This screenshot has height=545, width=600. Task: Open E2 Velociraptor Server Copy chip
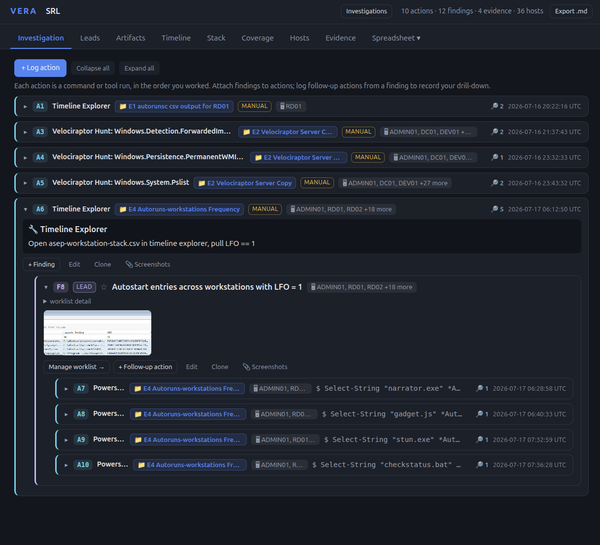[245, 183]
